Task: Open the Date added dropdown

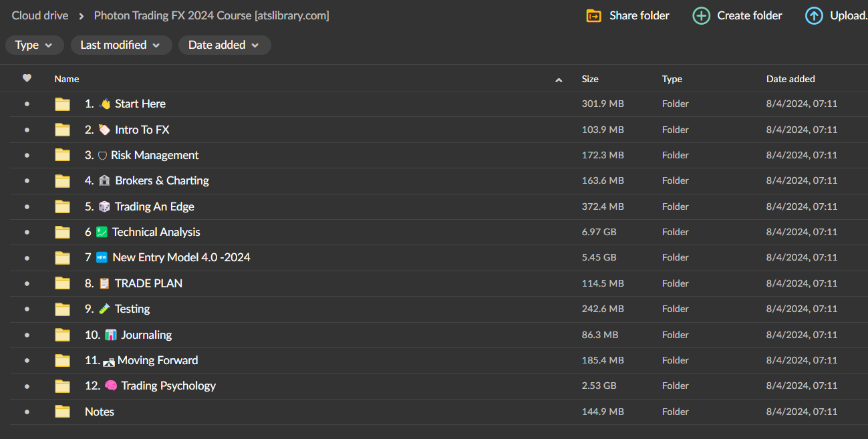Action: tap(225, 45)
